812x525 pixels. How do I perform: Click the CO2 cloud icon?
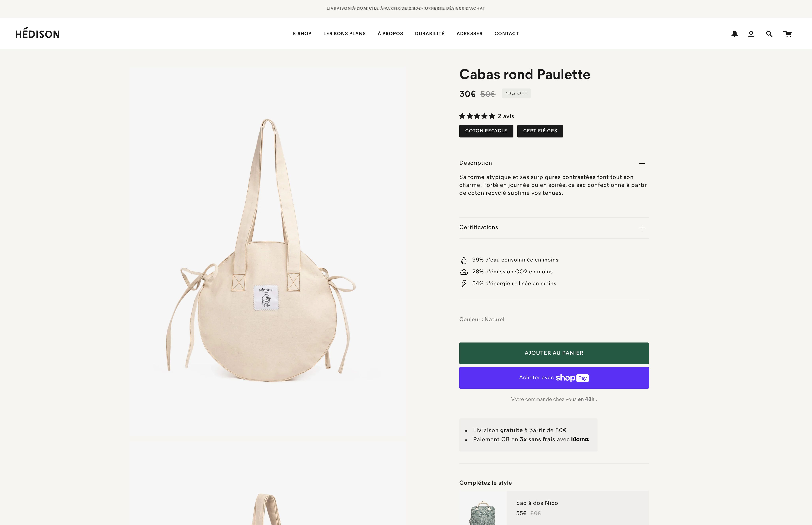464,272
